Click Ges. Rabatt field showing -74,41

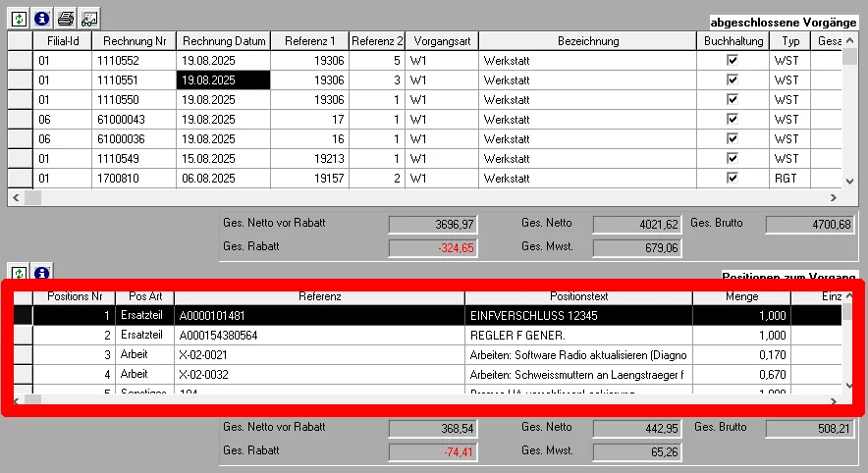point(433,452)
